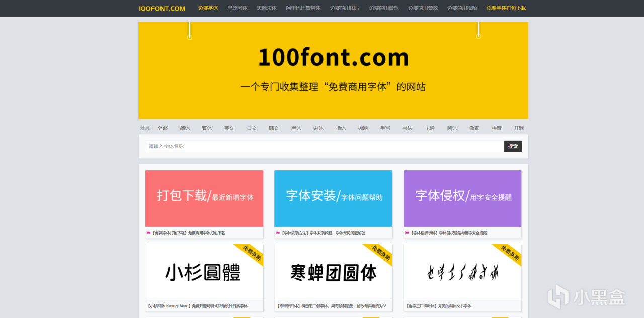Open the 寒蝉团圆体 font preview image
This screenshot has width=644, height=318.
333,272
